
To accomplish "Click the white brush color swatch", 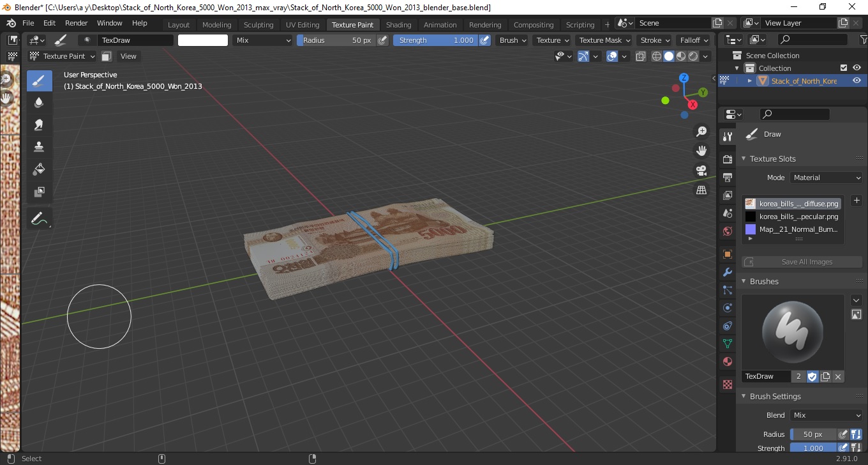I will click(203, 40).
